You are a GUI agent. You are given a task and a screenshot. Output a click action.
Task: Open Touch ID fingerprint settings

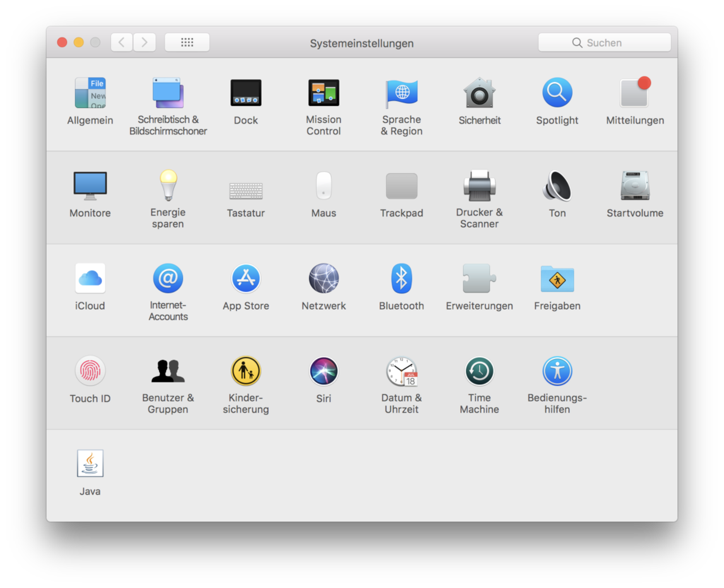click(x=90, y=371)
